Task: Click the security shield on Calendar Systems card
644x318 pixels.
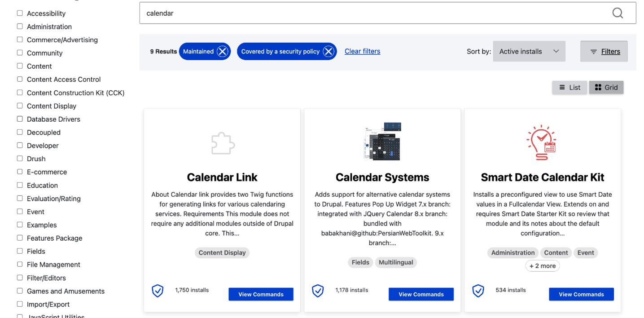Action: (x=318, y=291)
